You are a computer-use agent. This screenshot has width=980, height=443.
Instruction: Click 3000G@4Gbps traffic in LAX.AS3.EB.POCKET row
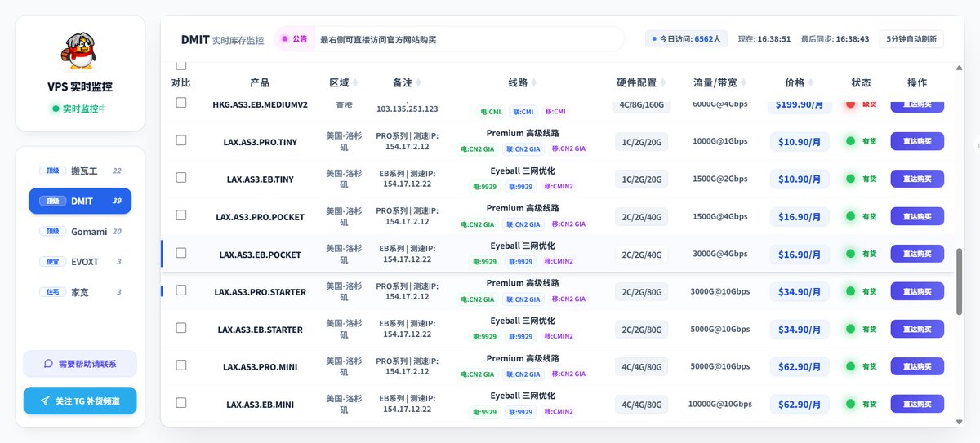(719, 254)
